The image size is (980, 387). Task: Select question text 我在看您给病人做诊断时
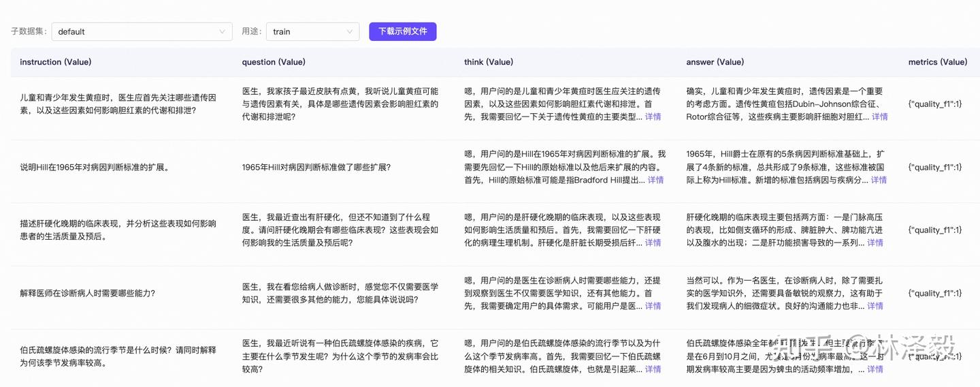340,294
